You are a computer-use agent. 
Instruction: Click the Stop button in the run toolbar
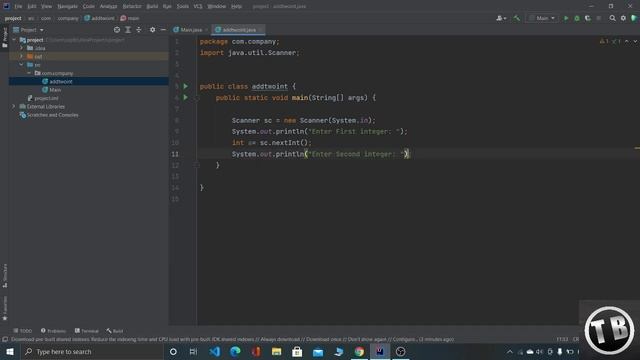coord(598,18)
